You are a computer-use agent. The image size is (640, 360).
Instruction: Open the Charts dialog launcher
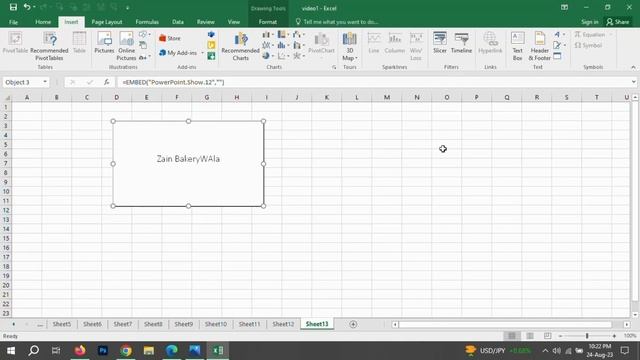(334, 67)
